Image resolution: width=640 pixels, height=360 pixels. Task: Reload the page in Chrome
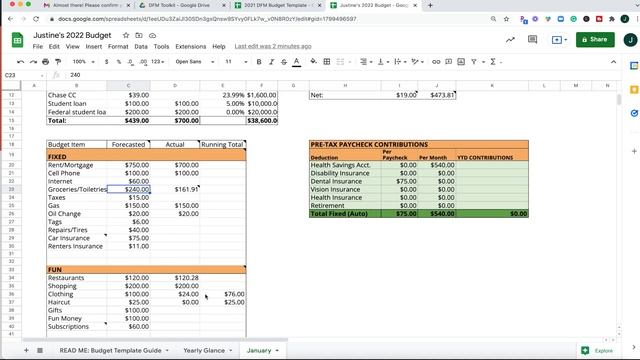[36, 19]
